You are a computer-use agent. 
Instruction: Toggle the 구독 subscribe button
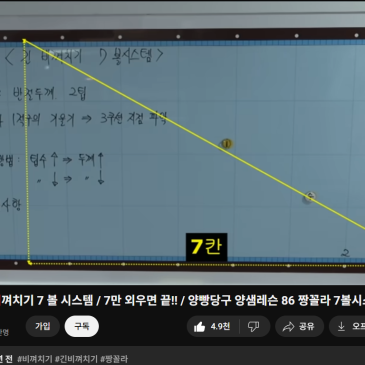(82, 326)
